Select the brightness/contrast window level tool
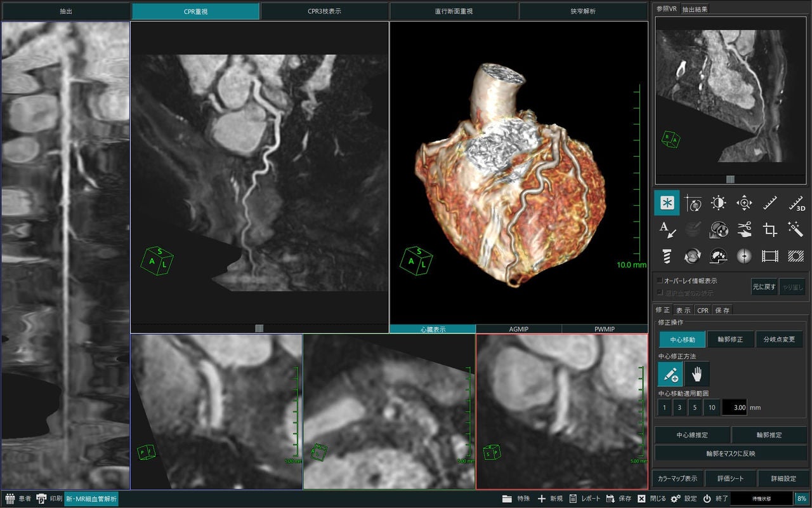This screenshot has width=812, height=508. point(718,203)
